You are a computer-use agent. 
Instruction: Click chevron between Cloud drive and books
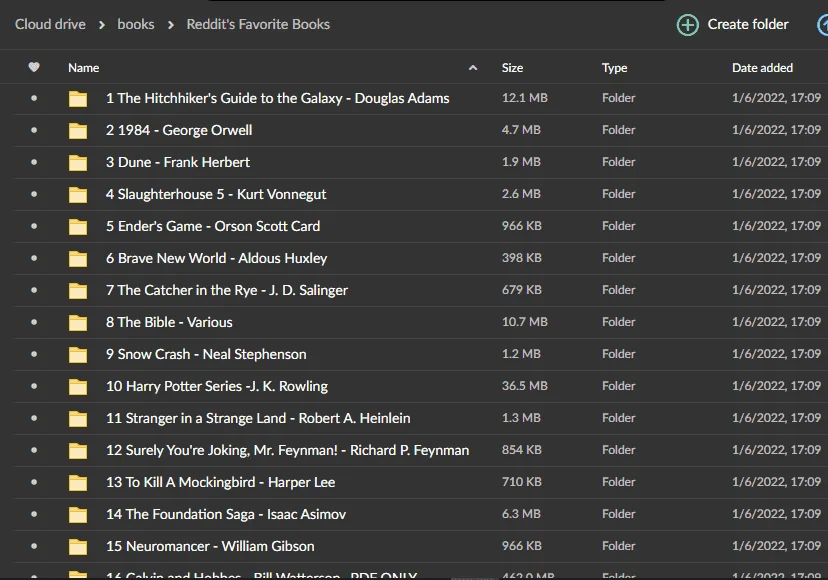click(x=101, y=25)
